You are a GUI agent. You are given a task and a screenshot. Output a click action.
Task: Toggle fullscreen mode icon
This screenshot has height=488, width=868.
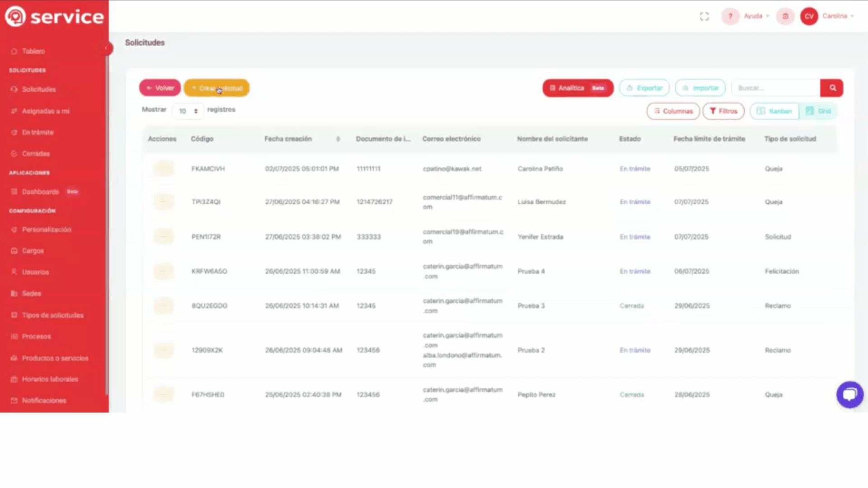coord(704,17)
